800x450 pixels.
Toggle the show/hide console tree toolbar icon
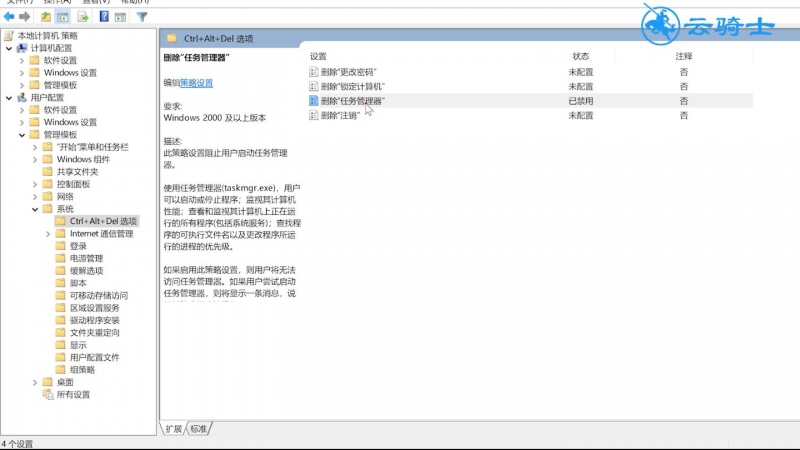[63, 17]
